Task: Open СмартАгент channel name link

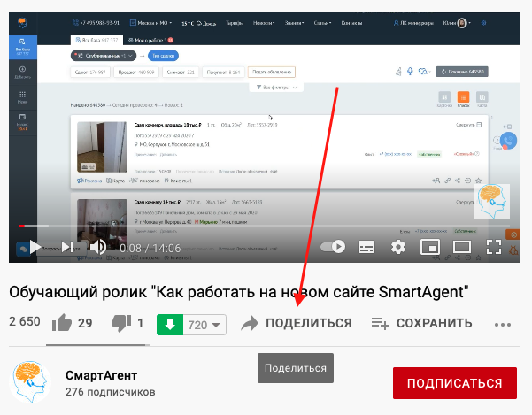Action: click(x=101, y=375)
